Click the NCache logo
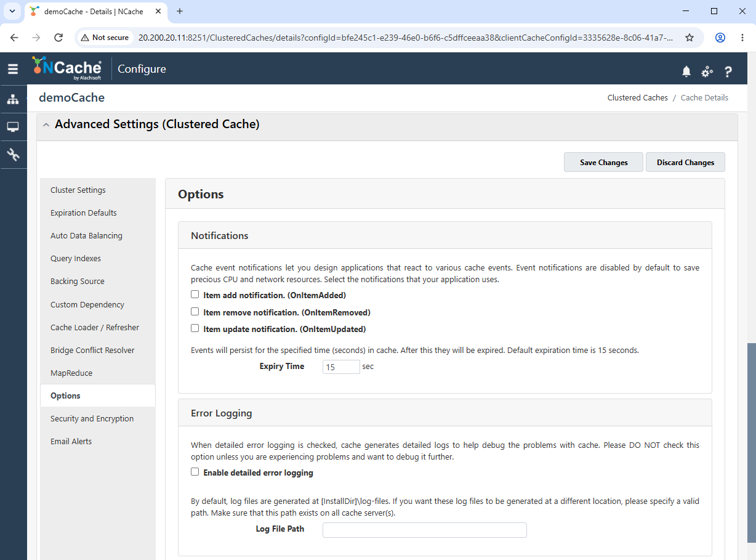The image size is (756, 560). coord(67,68)
